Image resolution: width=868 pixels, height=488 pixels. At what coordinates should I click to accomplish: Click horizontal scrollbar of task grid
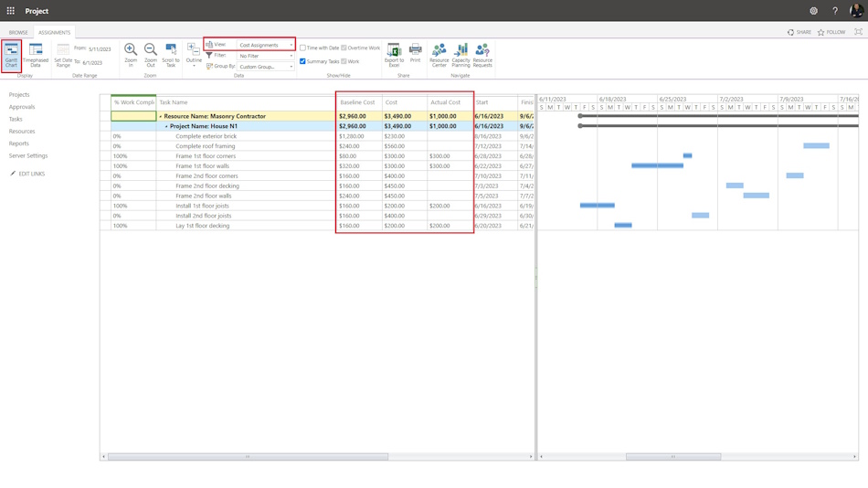(x=248, y=456)
